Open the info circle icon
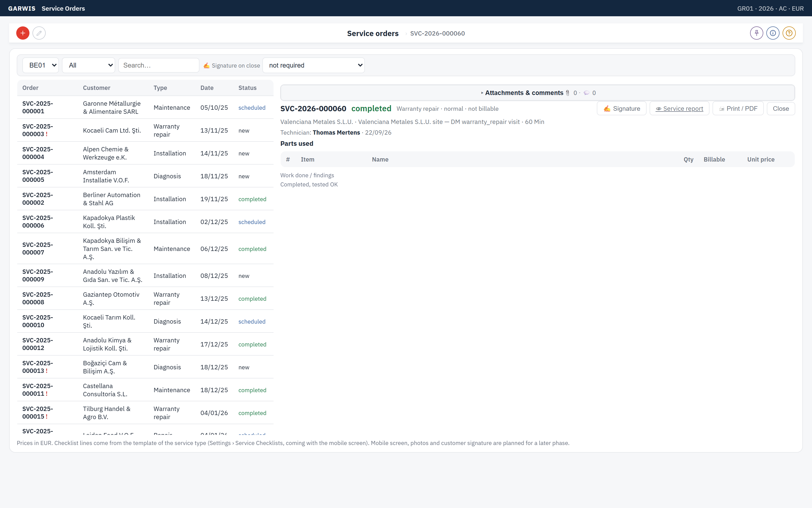Viewport: 812px width, 508px height. pyautogui.click(x=773, y=33)
